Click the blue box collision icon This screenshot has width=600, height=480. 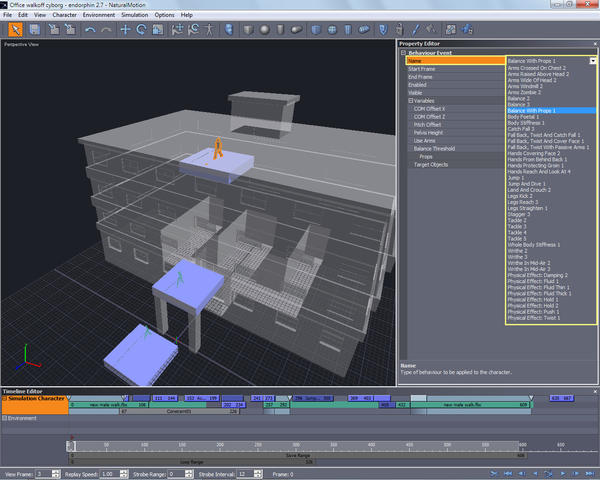point(316,30)
